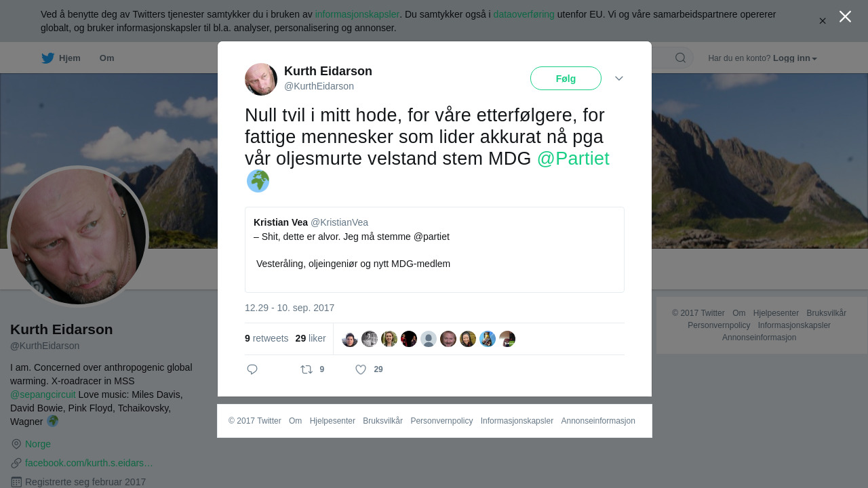Open the facebook.com/kurth.s.eidars profile link
This screenshot has height=488, width=868.
tap(89, 463)
